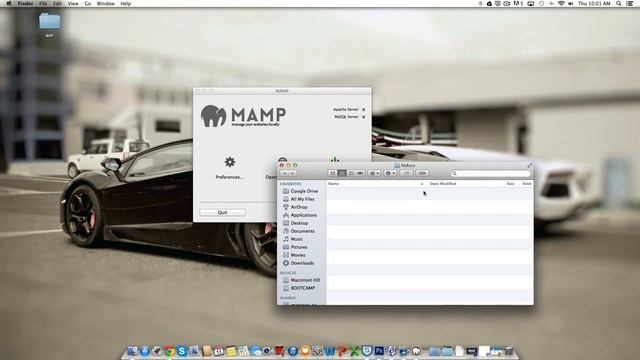The height and width of the screenshot is (360, 640).
Task: Open the Trash in the Dock
Action: pos(509,351)
